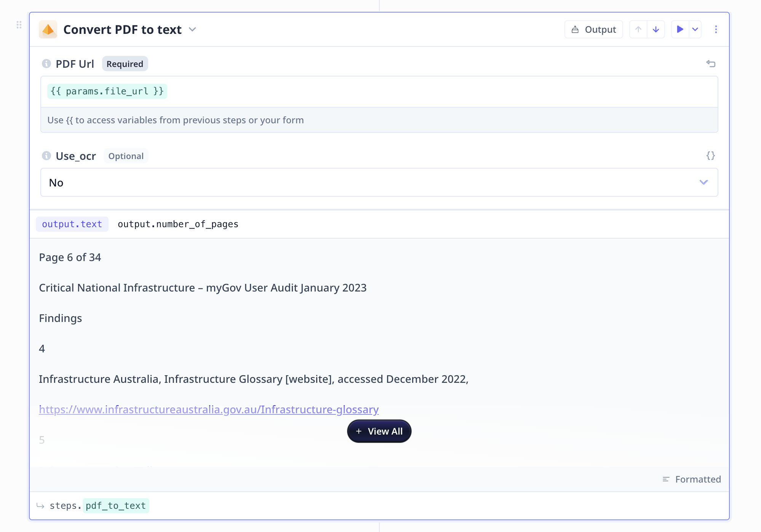Toggle the Formatted view option
The image size is (761, 532).
(x=692, y=479)
